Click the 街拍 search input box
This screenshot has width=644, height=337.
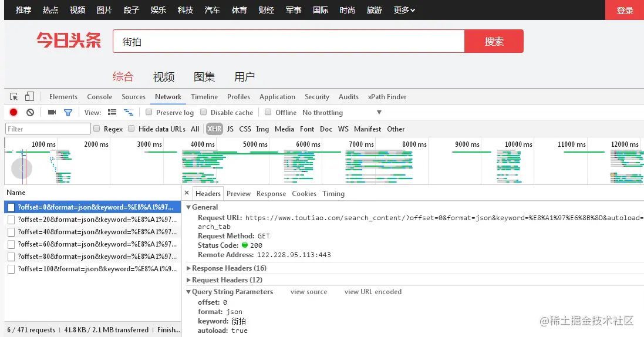[289, 41]
